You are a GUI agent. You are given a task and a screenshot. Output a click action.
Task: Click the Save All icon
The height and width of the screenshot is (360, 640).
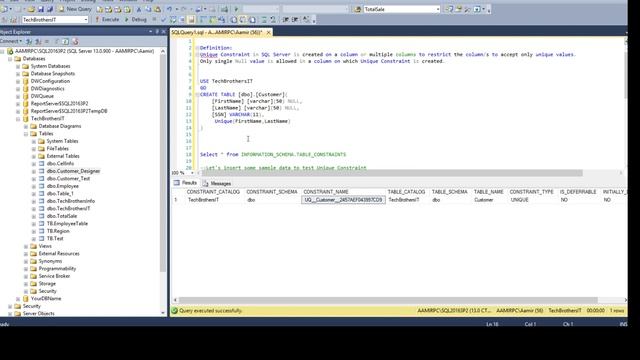50,9
